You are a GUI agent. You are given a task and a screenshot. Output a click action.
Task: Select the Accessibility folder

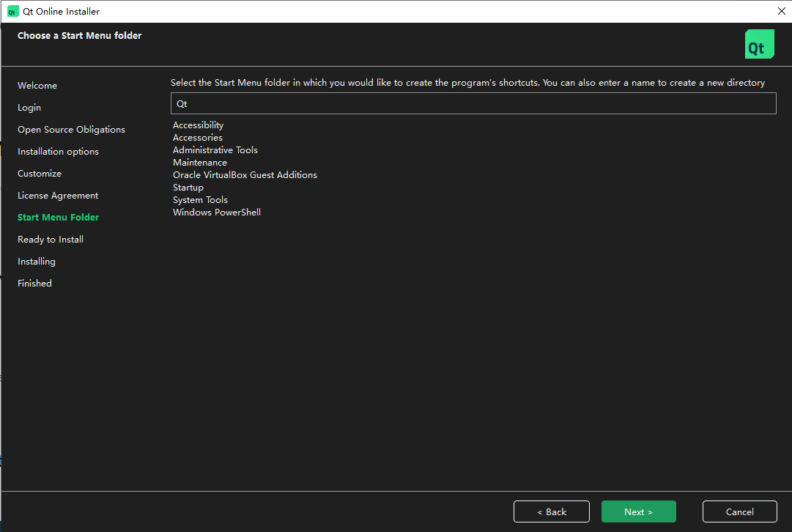[x=198, y=125]
